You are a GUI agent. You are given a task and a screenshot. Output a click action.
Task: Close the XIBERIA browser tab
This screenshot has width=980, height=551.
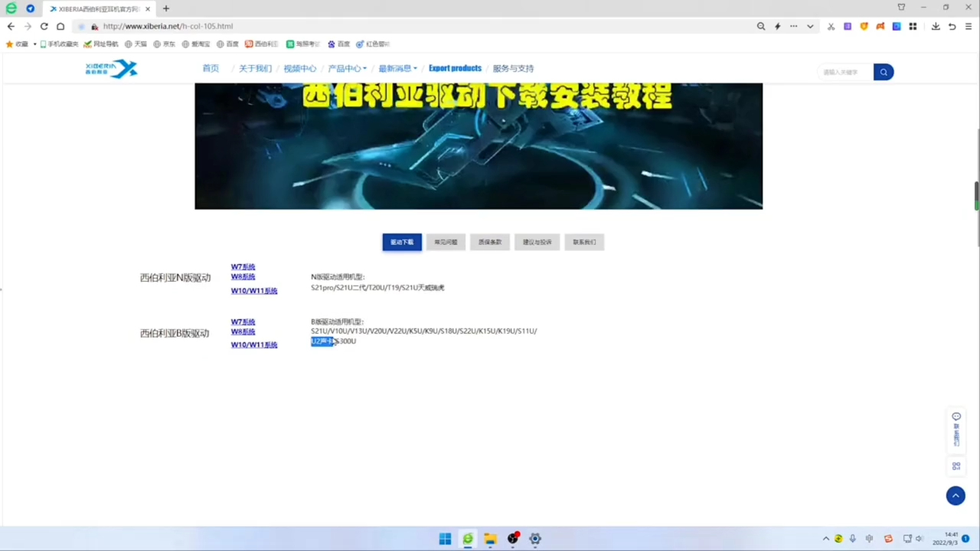(148, 9)
